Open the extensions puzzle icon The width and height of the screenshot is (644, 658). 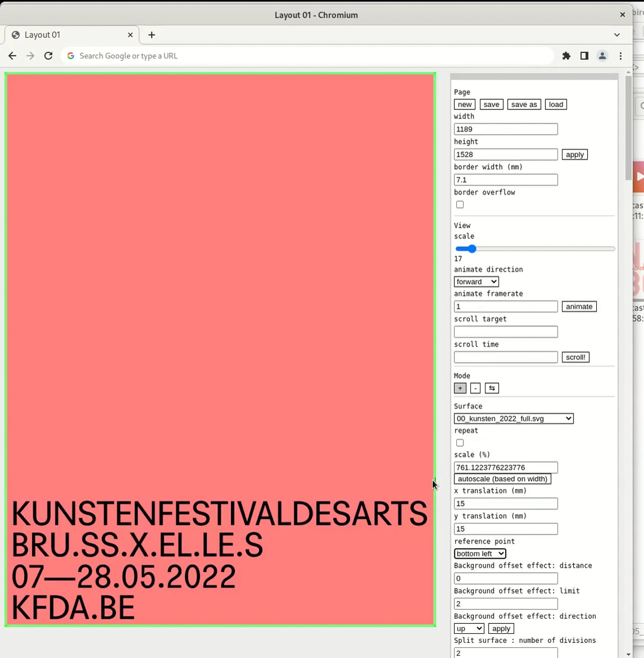pos(567,56)
